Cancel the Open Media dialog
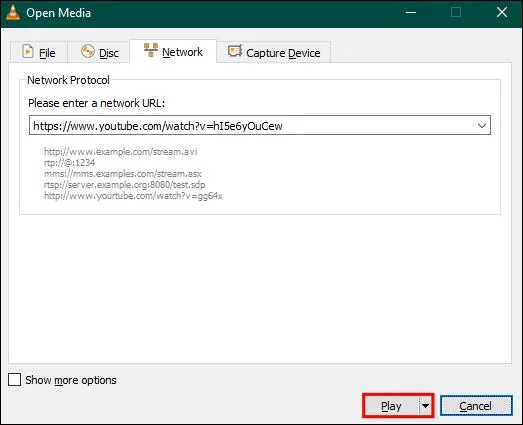523x425 pixels. (476, 406)
